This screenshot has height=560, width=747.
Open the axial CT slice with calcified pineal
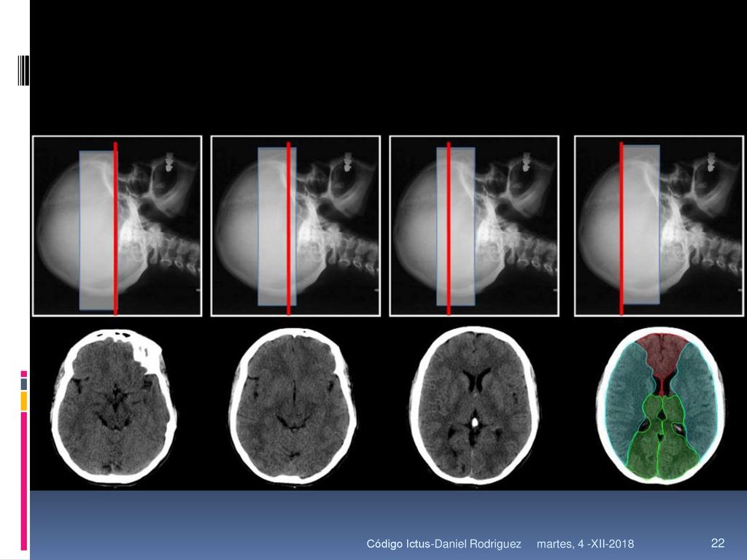coord(475,405)
